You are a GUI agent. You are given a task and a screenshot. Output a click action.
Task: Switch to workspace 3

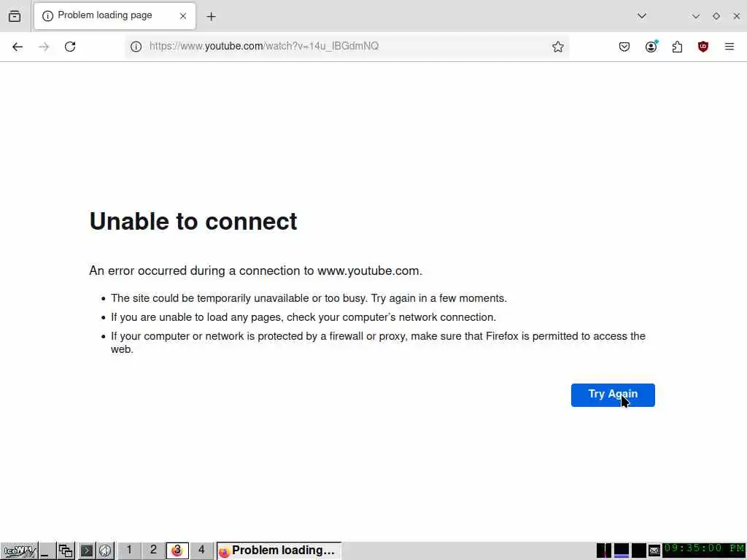tap(177, 551)
